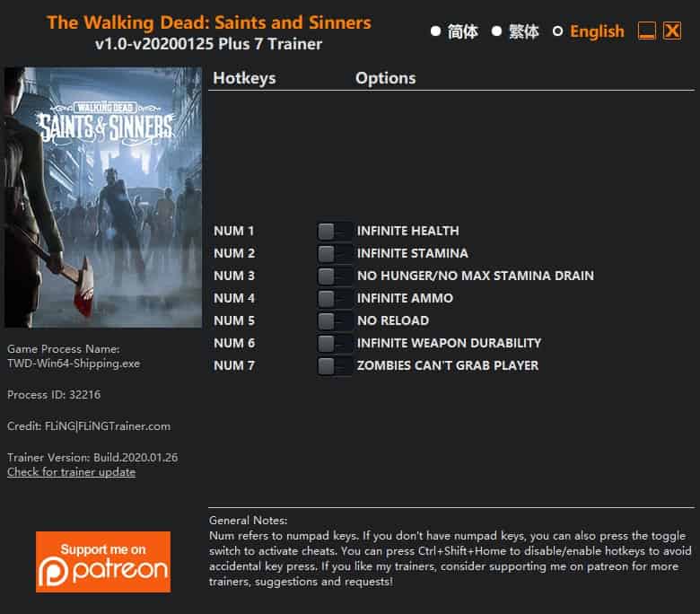Open the Check for trainer update link
This screenshot has height=614, width=700.
click(x=72, y=472)
